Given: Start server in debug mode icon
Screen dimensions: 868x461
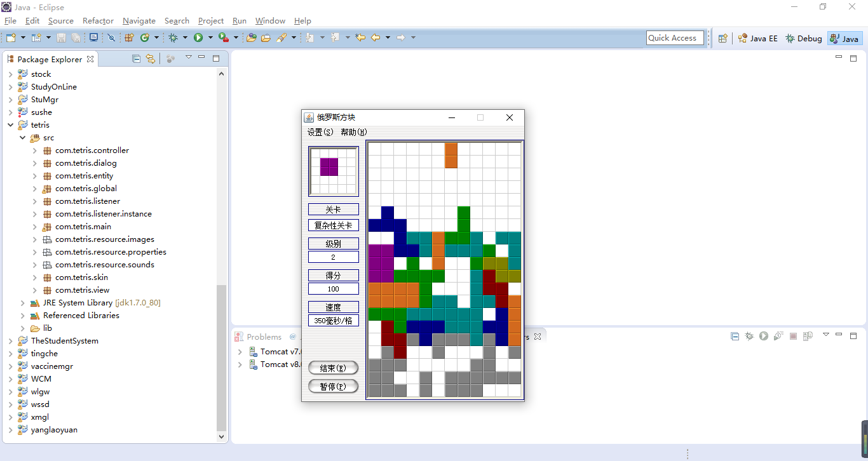Looking at the screenshot, I should pos(749,336).
